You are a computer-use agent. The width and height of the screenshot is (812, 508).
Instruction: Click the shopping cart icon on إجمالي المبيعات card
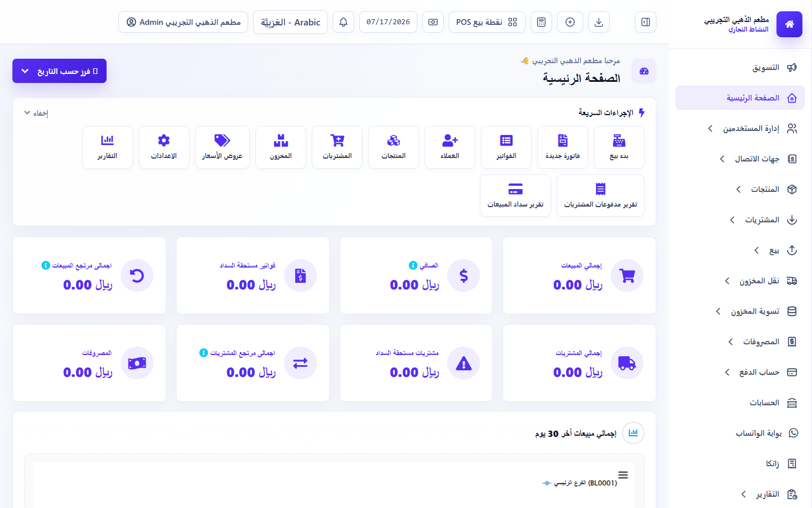627,275
